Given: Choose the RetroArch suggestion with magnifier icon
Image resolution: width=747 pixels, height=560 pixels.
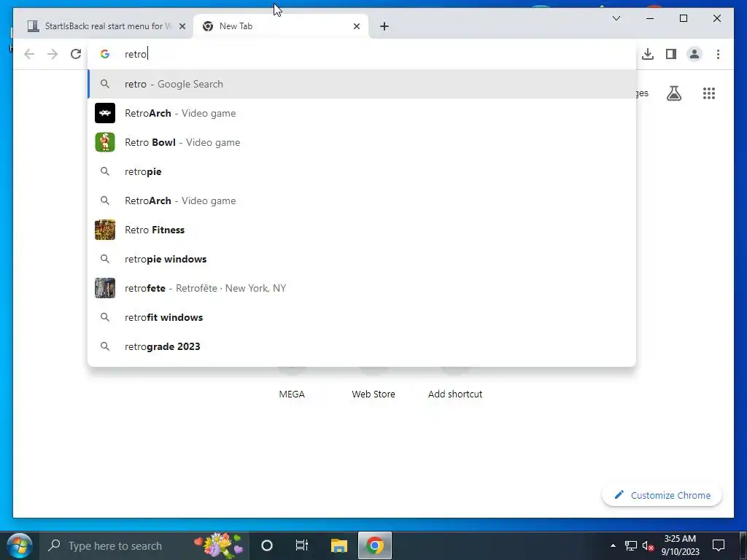Looking at the screenshot, I should (x=362, y=201).
